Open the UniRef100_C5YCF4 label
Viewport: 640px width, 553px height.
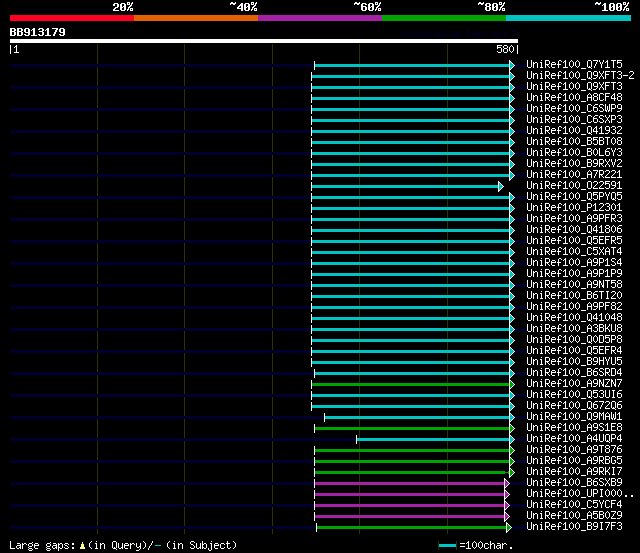pos(574,505)
